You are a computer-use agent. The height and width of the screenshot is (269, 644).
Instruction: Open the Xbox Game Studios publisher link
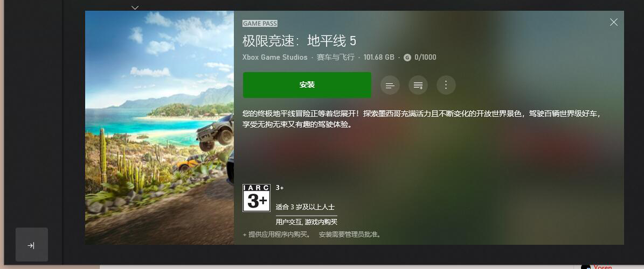pyautogui.click(x=275, y=58)
